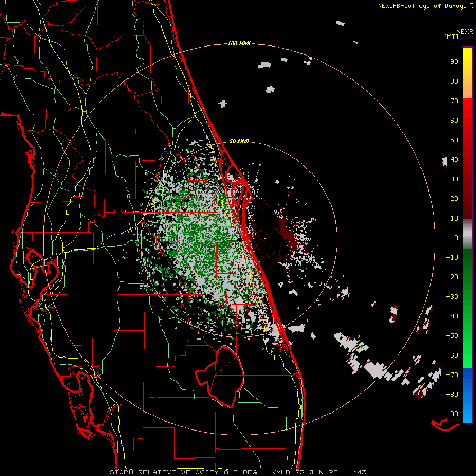Click the 10 value on velocity scale

pos(454,218)
